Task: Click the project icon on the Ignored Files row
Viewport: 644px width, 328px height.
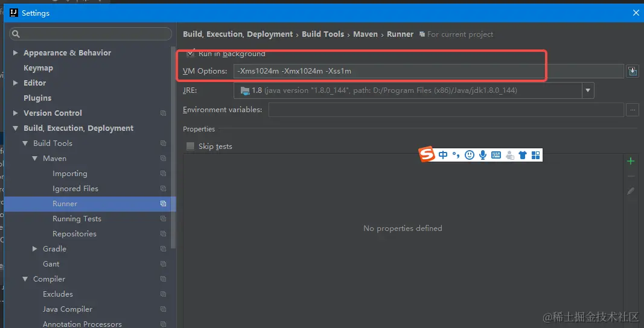Action: 163,189
